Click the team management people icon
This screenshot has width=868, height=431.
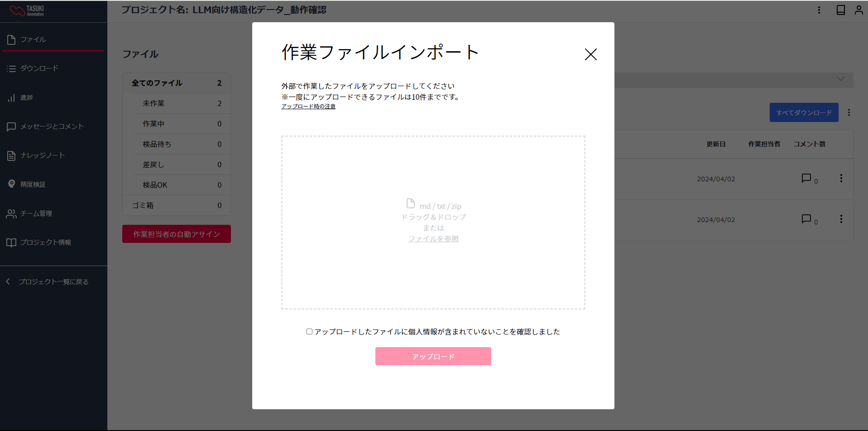coord(11,214)
